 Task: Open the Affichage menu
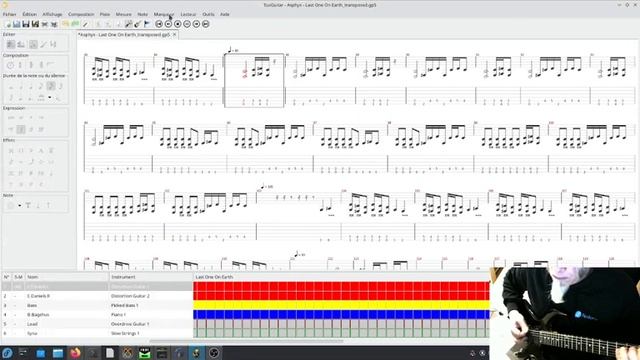52,14
